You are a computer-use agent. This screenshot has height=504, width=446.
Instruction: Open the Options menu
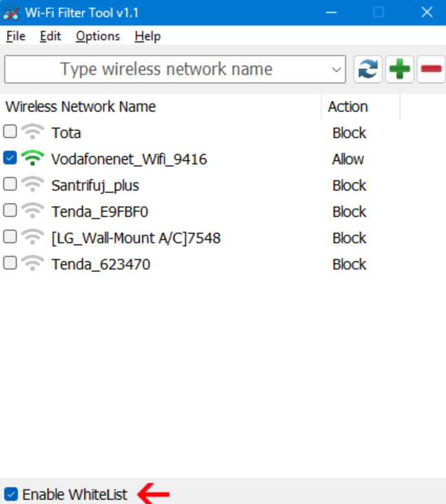[x=97, y=36]
